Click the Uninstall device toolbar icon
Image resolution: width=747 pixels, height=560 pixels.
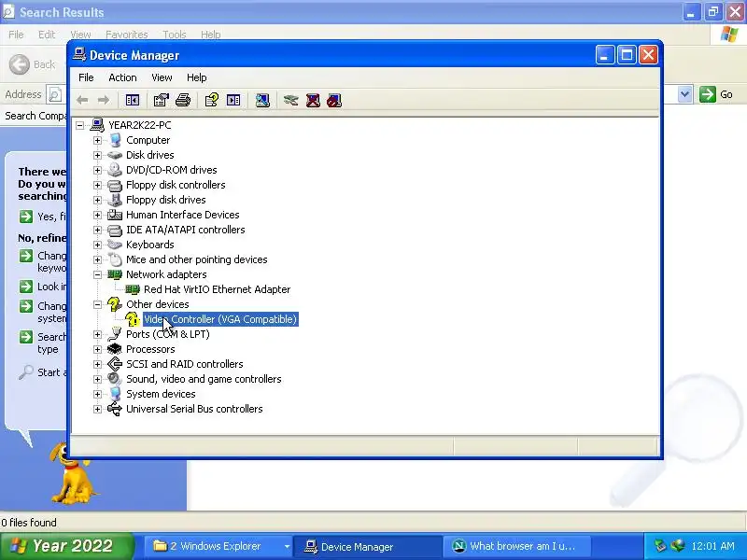click(313, 100)
